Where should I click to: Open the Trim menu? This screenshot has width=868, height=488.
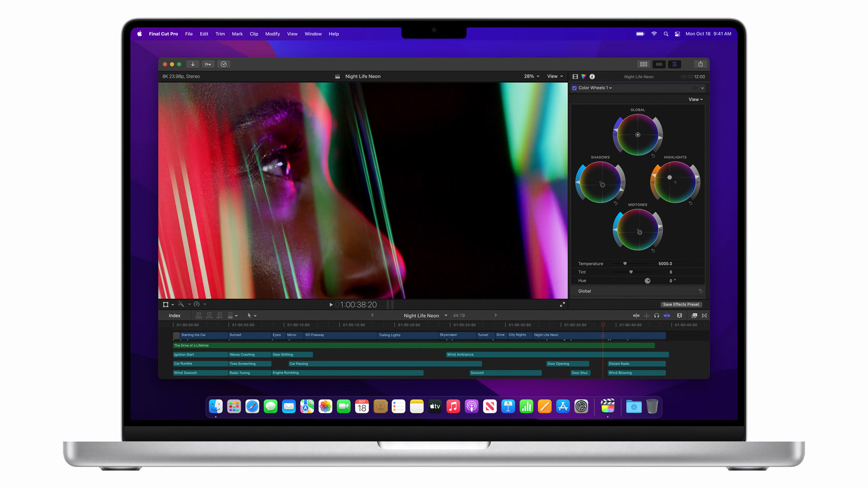point(220,34)
